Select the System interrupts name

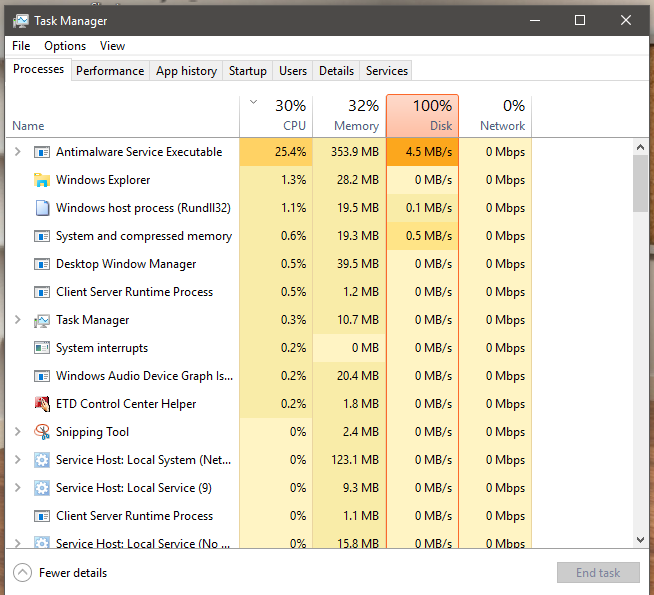[102, 348]
